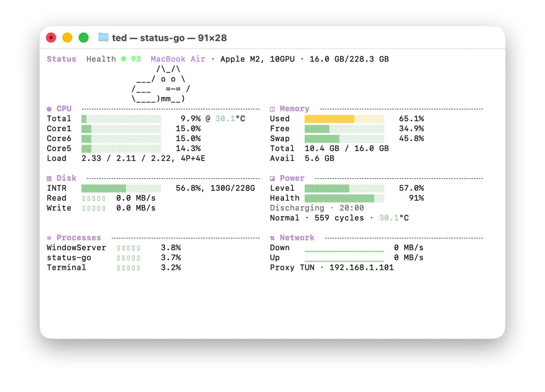The image size is (545, 392).
Task: Click the 'Terminal' process name
Action: [x=66, y=268]
